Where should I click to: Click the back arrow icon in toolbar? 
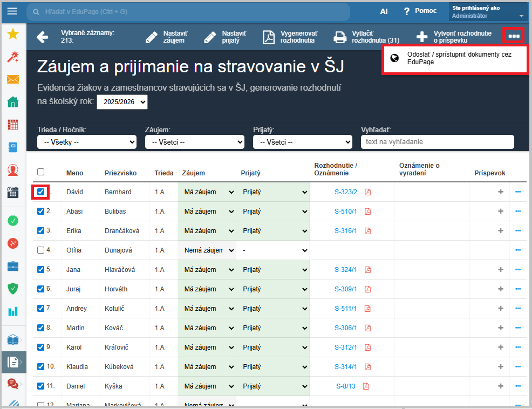(x=42, y=37)
